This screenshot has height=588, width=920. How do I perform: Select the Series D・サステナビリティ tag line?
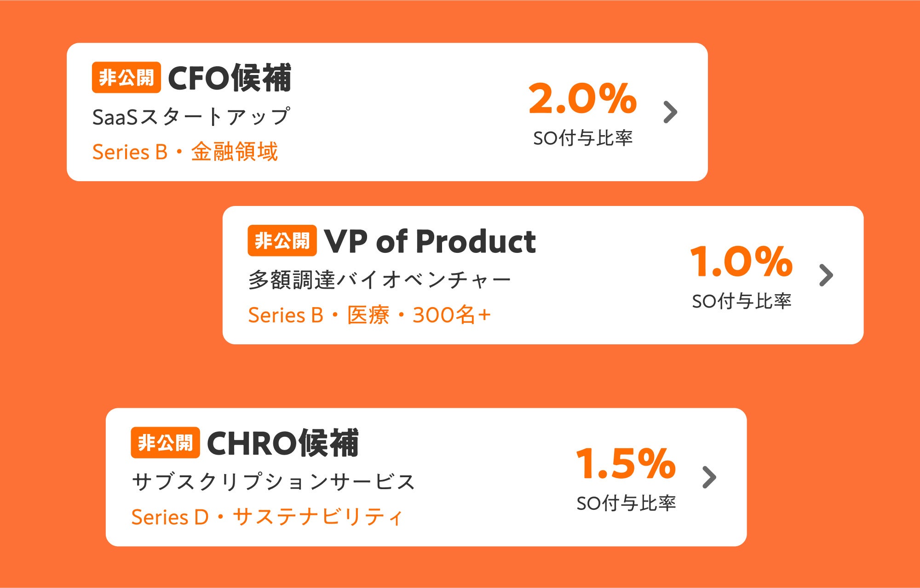[x=267, y=517]
